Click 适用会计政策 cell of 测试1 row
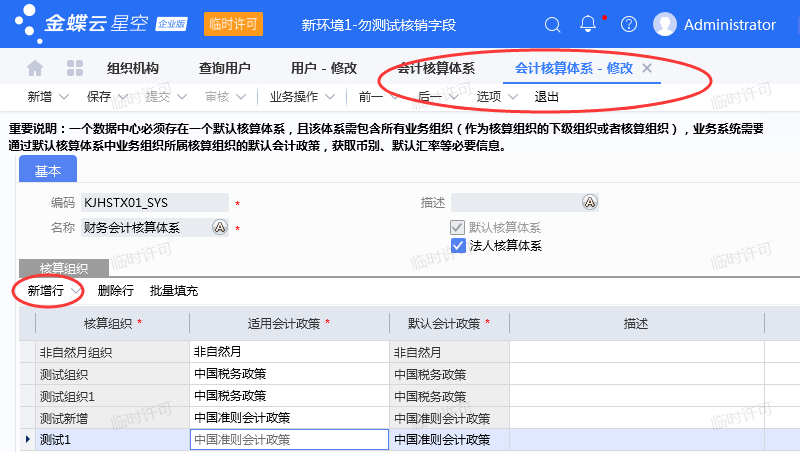Screen dimensions: 800x452 [289, 439]
